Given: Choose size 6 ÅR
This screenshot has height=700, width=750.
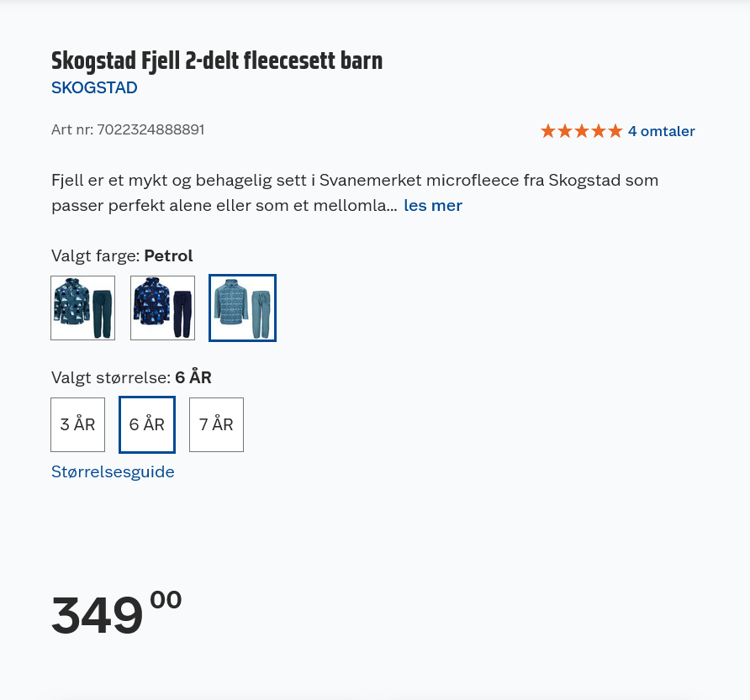Looking at the screenshot, I should tap(147, 424).
